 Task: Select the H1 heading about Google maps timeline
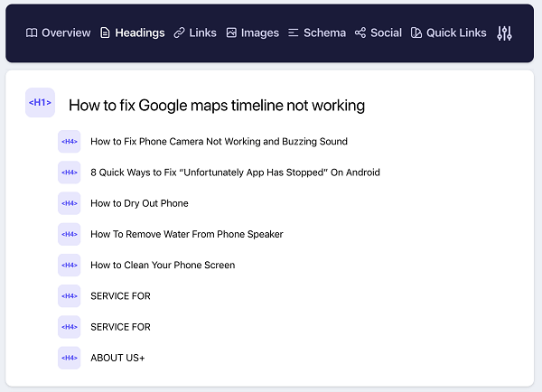tap(217, 106)
